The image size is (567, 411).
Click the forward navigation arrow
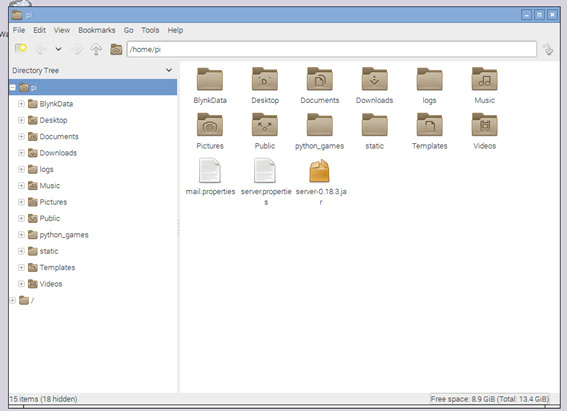(x=77, y=49)
